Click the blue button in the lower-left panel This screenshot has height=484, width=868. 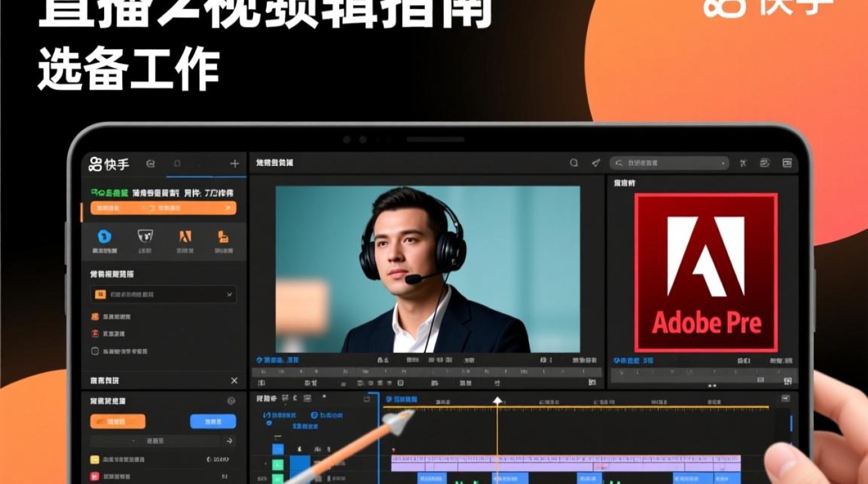[x=213, y=421]
